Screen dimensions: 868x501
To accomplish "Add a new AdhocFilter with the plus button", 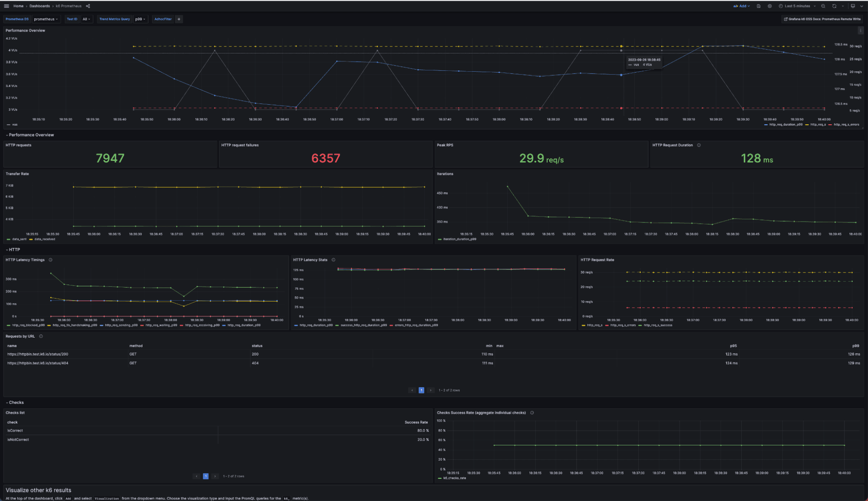I will tap(178, 19).
